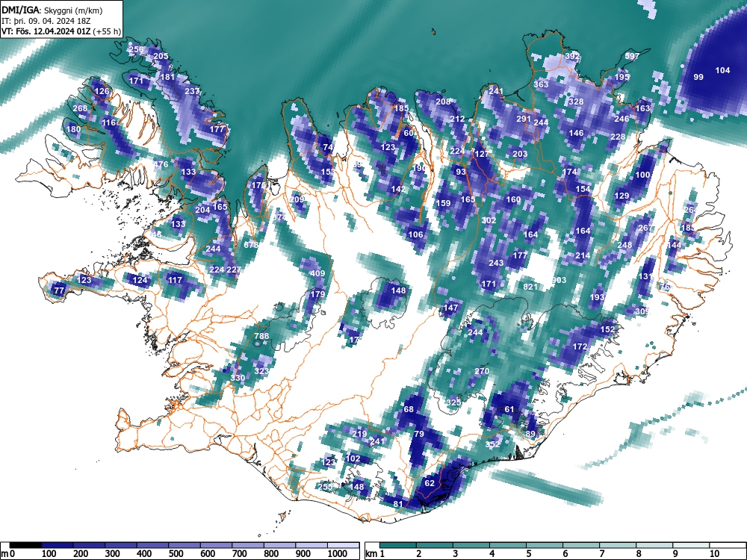The height and width of the screenshot is (560, 747).
Task: Click the '1000' label on the meter legend
Action: [338, 554]
